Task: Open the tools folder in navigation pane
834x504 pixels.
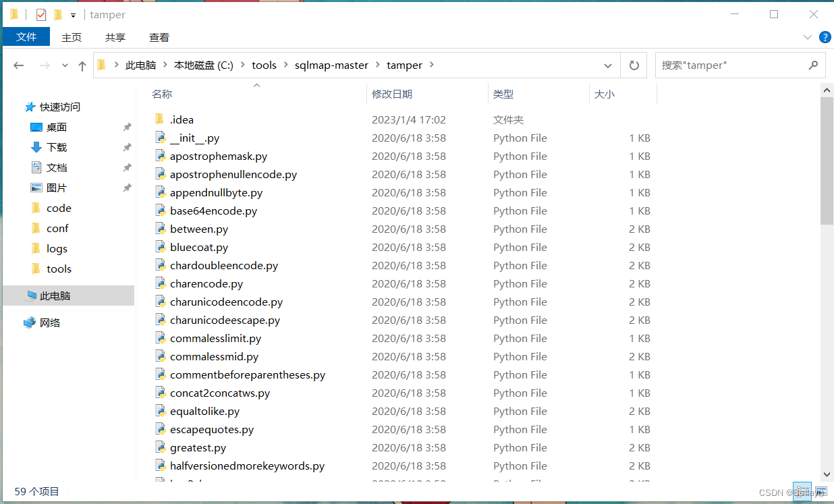Action: tap(59, 269)
